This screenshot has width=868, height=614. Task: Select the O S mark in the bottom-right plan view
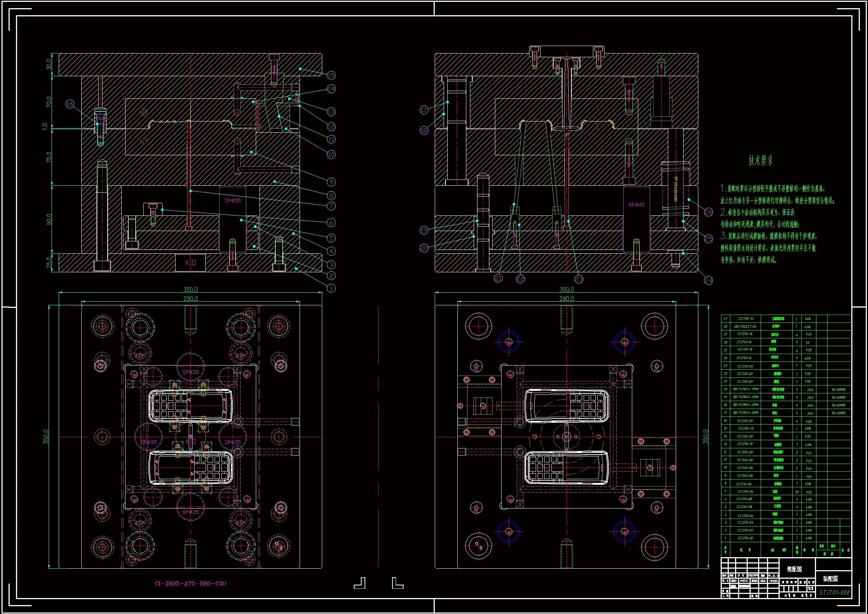[479, 546]
